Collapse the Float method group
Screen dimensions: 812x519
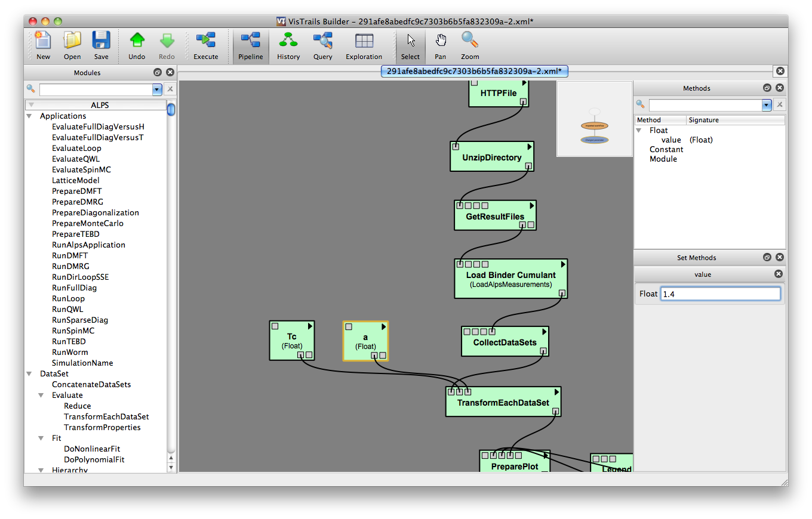639,131
